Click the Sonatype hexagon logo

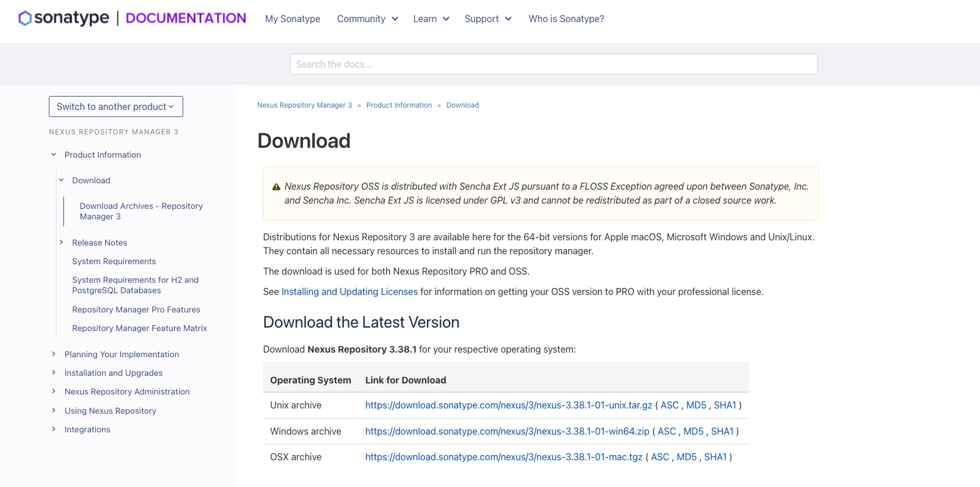coord(25,19)
